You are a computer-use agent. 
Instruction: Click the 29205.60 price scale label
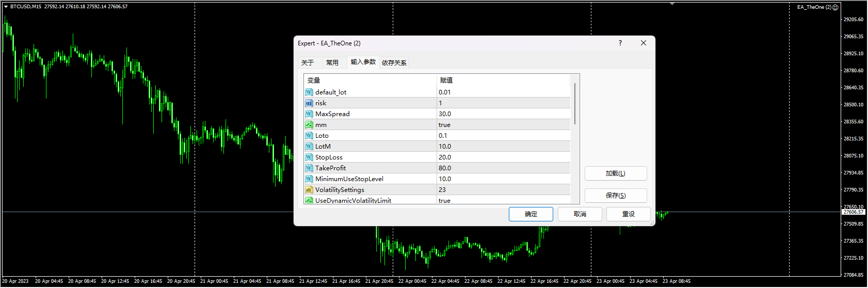[854, 20]
